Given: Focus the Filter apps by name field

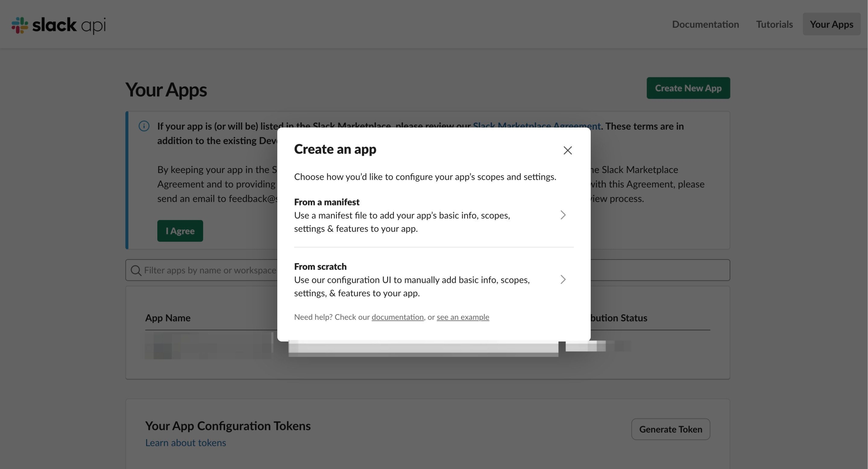Looking at the screenshot, I should click(210, 270).
